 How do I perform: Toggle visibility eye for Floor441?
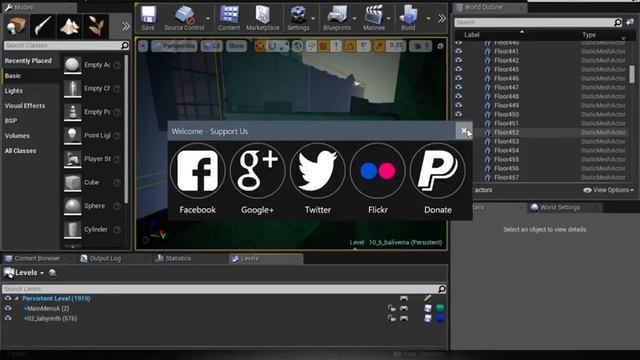coord(459,51)
